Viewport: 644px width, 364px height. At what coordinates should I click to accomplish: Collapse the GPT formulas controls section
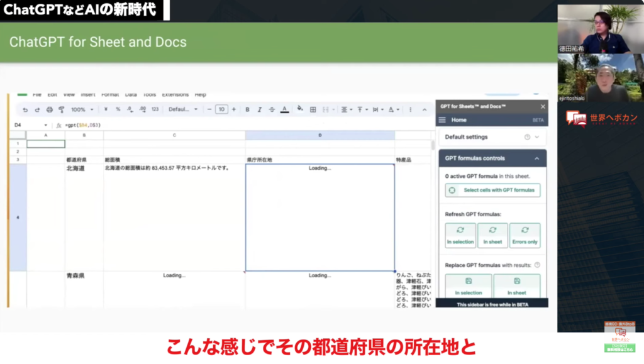click(537, 158)
